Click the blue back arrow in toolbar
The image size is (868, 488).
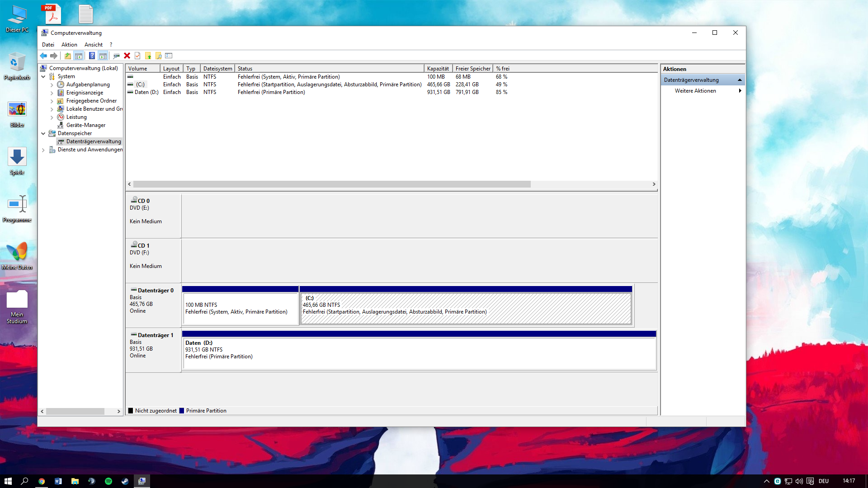43,56
